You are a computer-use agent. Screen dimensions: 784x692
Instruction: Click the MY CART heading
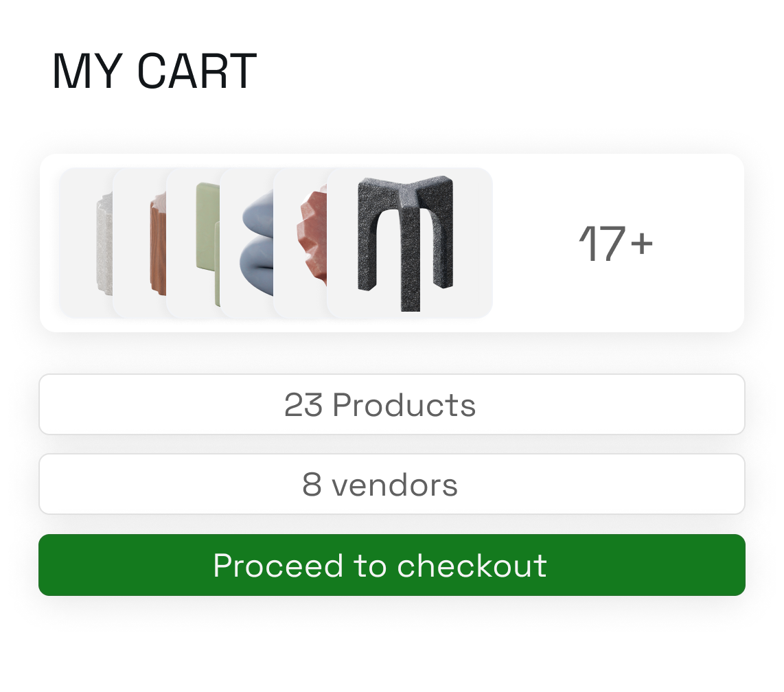[154, 71]
